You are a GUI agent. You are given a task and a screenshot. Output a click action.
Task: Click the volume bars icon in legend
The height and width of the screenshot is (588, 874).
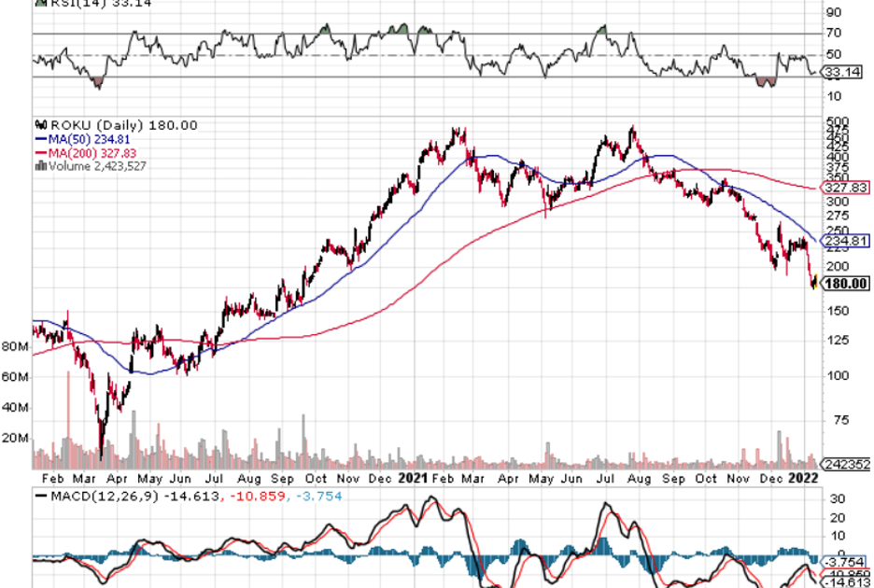[x=39, y=166]
